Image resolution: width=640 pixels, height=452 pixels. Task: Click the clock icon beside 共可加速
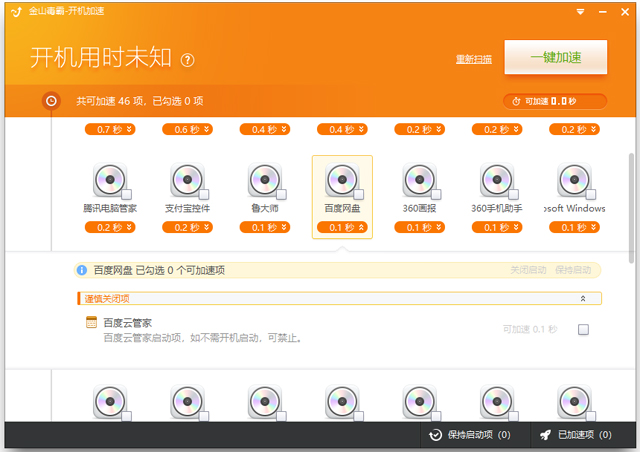[x=52, y=100]
